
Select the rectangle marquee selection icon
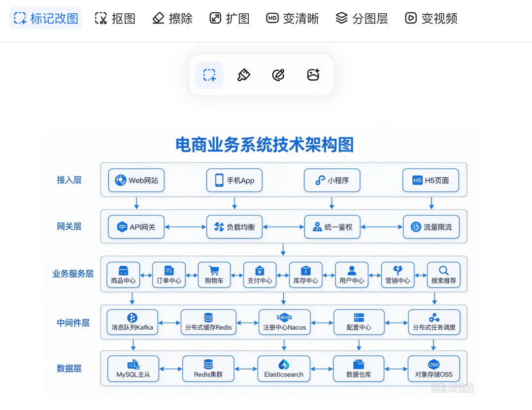pos(209,75)
